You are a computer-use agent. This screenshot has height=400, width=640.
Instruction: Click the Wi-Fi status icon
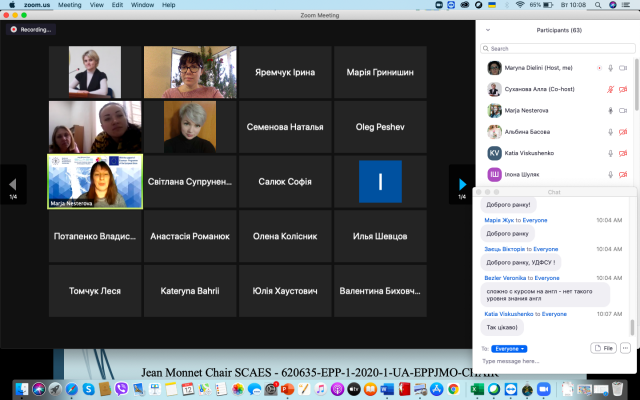(520, 5)
